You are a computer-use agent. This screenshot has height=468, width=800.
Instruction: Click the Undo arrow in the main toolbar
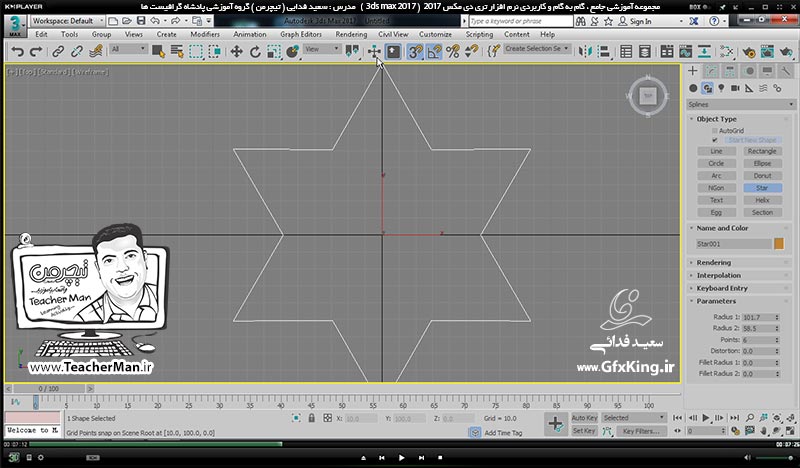[17, 51]
